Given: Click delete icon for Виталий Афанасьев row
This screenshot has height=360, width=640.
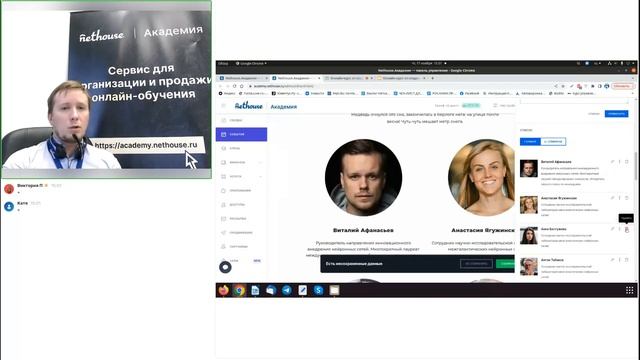Looking at the screenshot, I should [627, 162].
